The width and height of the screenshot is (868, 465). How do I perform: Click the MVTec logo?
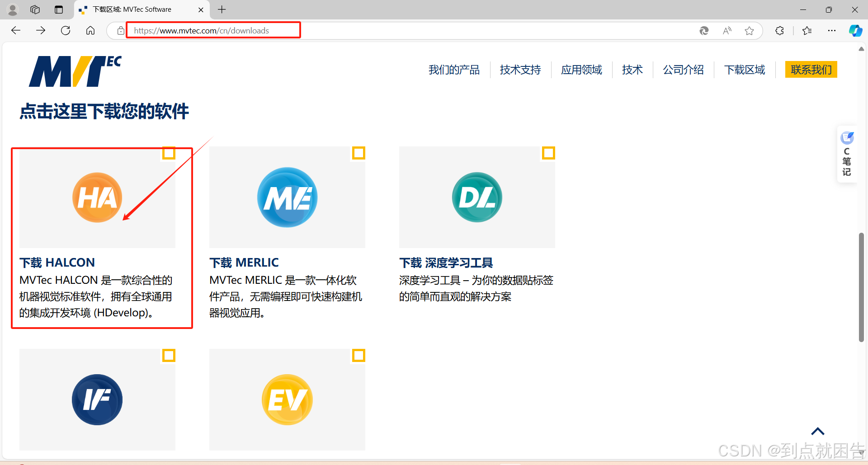coord(75,70)
